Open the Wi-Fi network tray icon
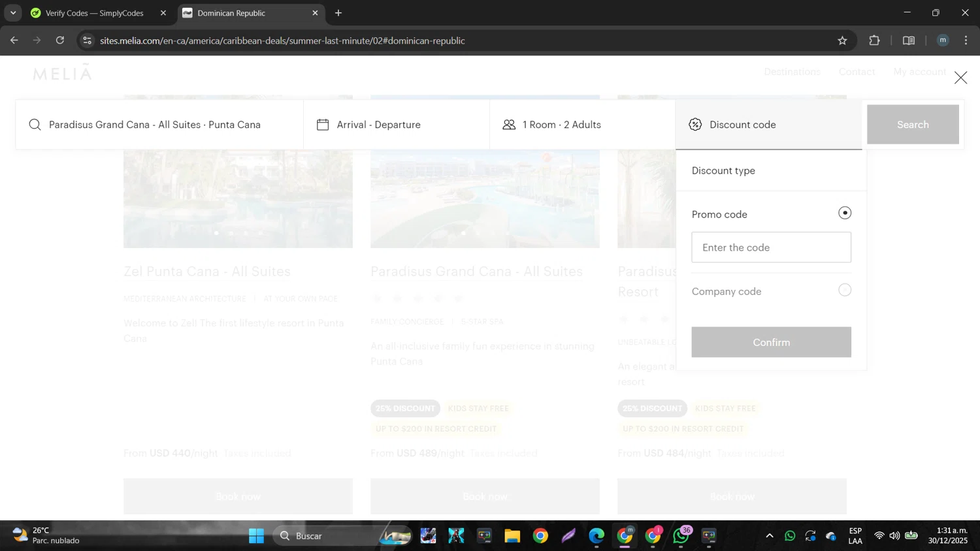Image resolution: width=980 pixels, height=551 pixels. pos(879,536)
